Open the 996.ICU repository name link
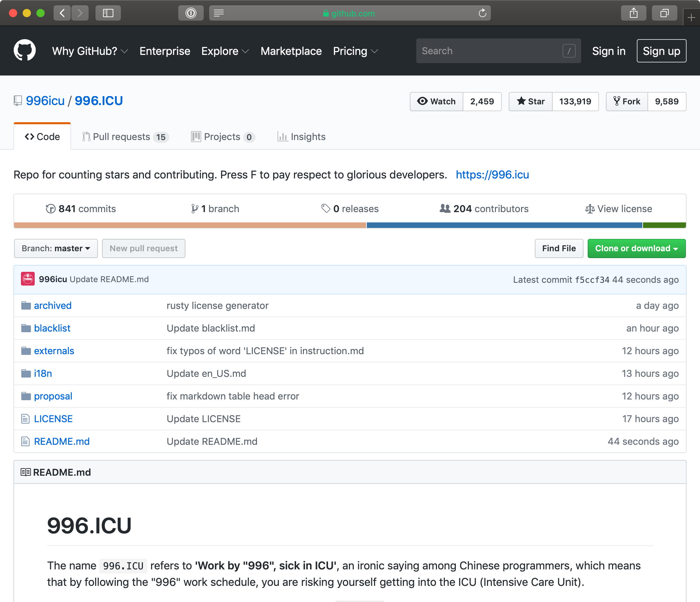Screen dimensions: 700x602 tap(99, 101)
